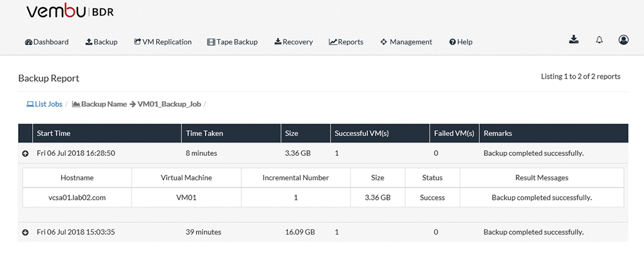
Task: Open the Backup menu
Action: [x=102, y=42]
